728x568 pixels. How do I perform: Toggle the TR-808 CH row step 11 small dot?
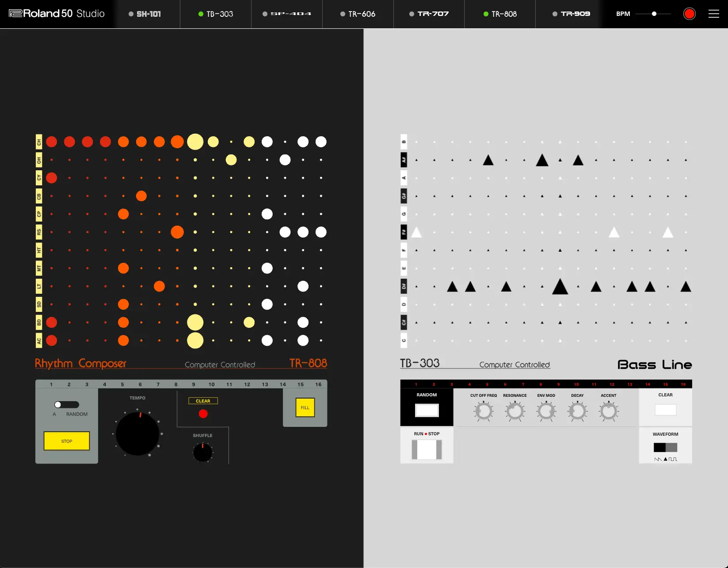pyautogui.click(x=231, y=142)
